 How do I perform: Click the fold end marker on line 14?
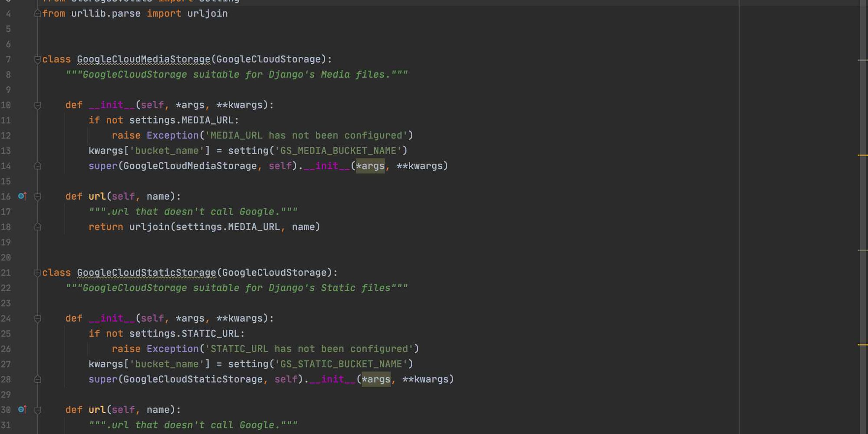tap(38, 166)
